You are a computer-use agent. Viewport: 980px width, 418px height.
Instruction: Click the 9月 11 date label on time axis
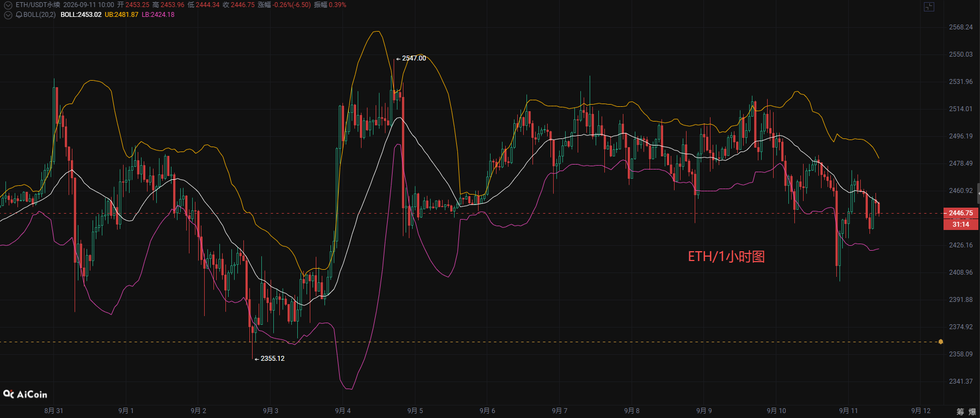tap(848, 411)
